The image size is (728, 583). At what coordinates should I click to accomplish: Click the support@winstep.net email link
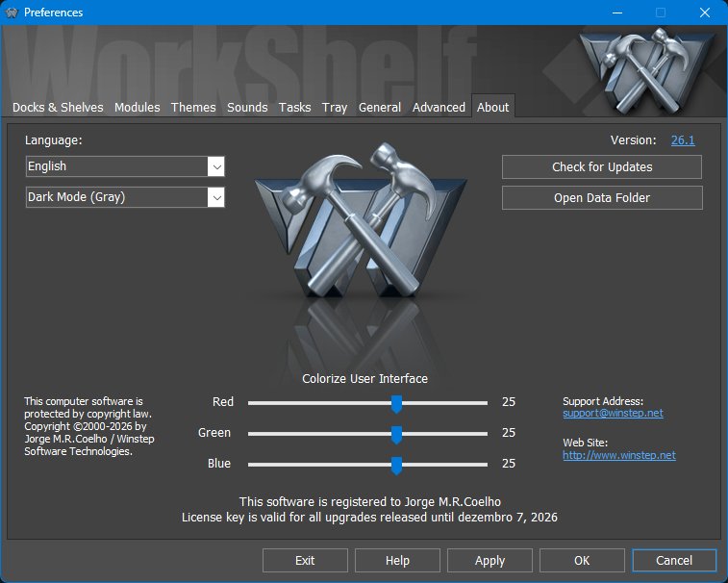coord(613,413)
